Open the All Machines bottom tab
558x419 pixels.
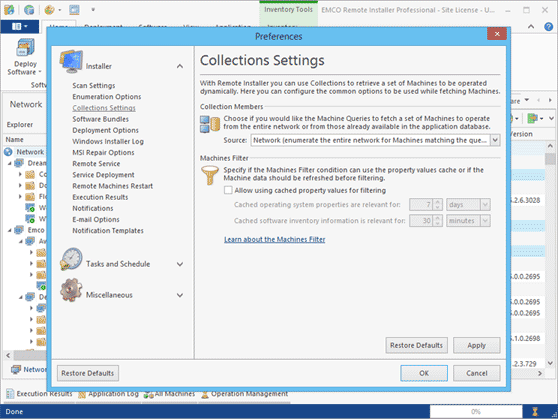(169, 394)
